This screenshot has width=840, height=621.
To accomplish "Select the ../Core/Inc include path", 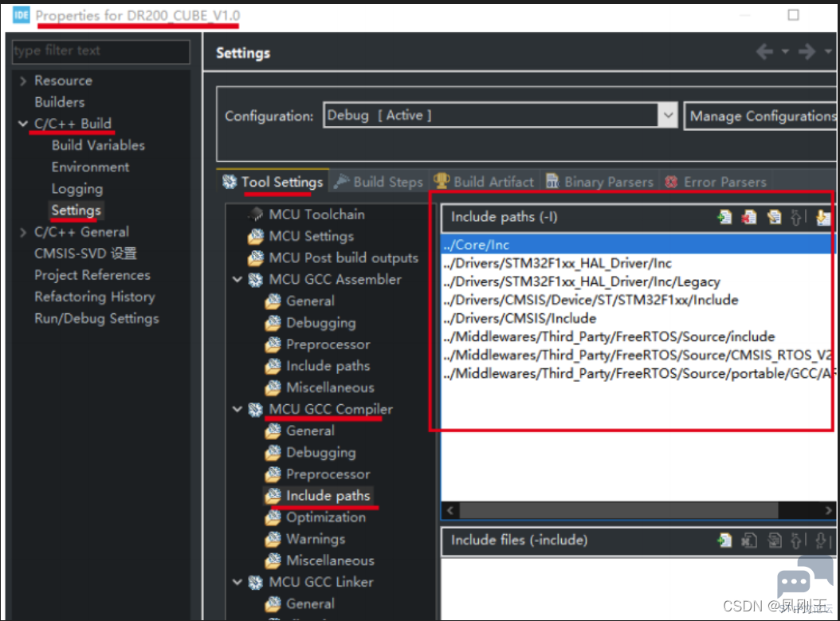I will pos(638,245).
